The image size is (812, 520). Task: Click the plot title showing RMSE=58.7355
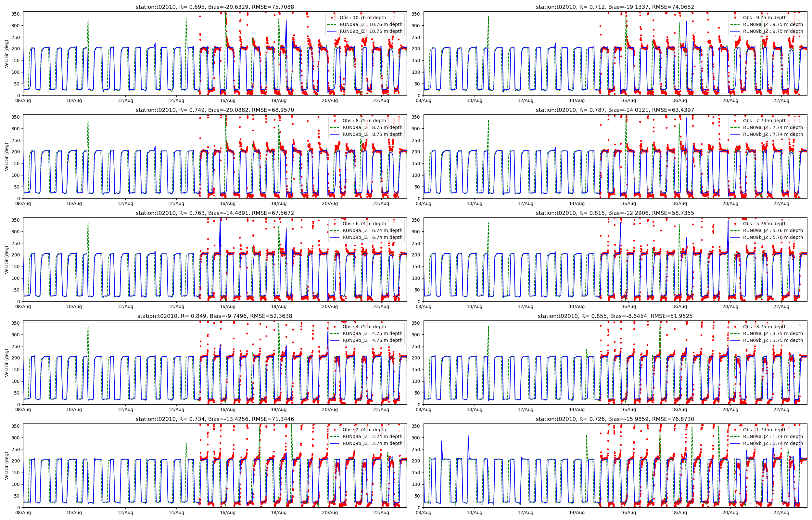point(615,213)
